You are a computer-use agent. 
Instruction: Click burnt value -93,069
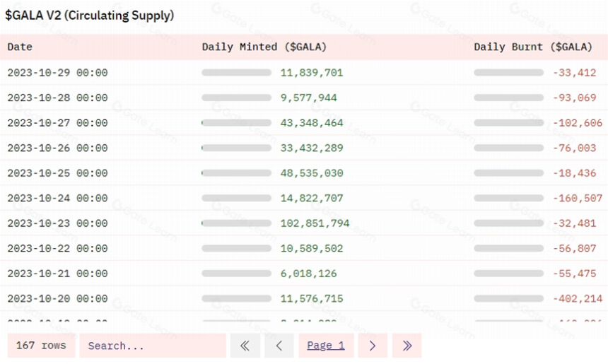pos(574,98)
